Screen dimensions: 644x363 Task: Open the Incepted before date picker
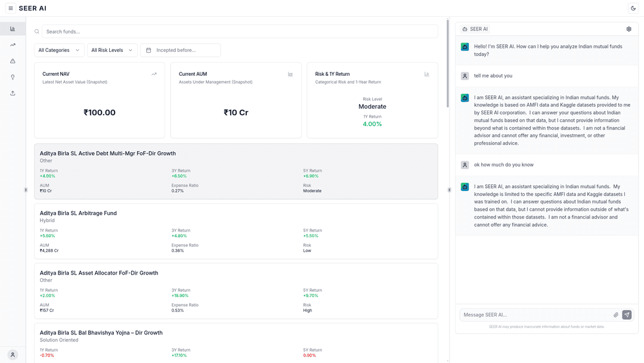click(x=181, y=50)
